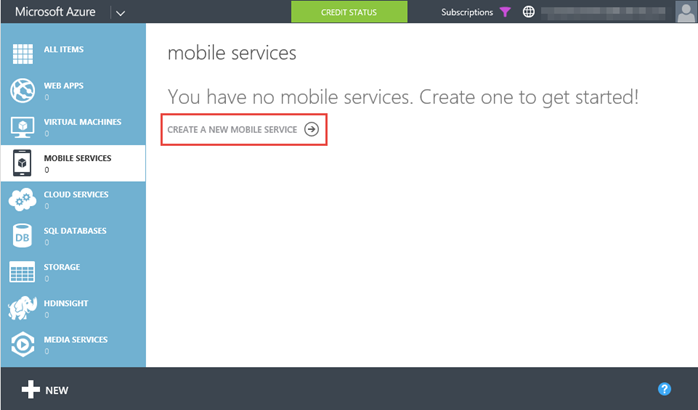Click 'You have no mobile services' message

pos(403,97)
